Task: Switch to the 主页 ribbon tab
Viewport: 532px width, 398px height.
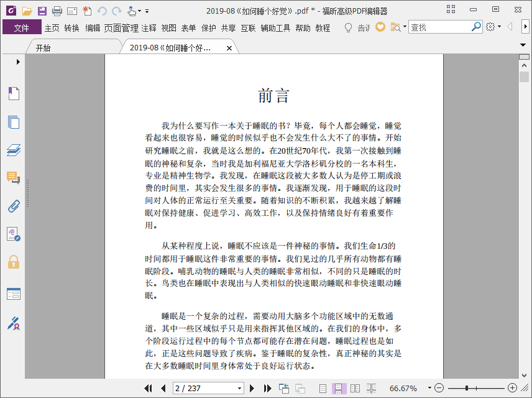Action: 52,28
